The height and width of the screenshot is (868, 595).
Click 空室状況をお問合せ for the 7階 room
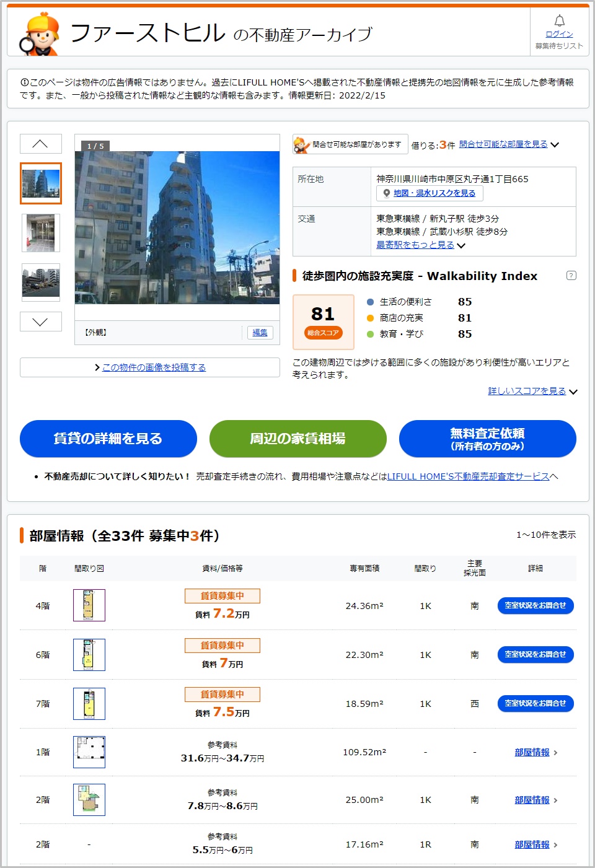[535, 703]
